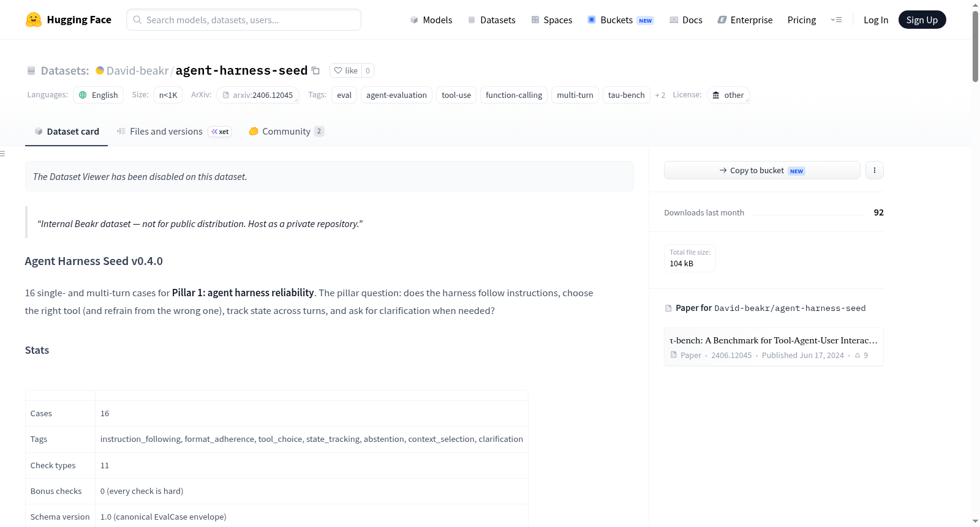Screen dimensions: 980x527
Task: Select the English language tag
Action: pos(98,95)
